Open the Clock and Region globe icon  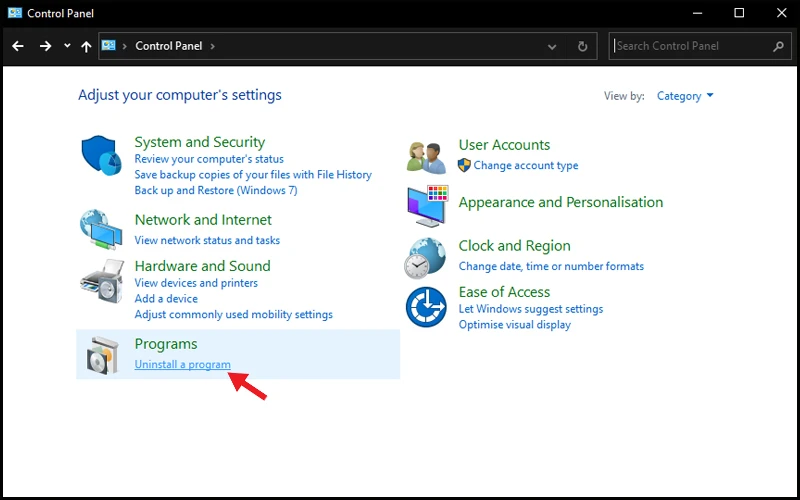426,258
